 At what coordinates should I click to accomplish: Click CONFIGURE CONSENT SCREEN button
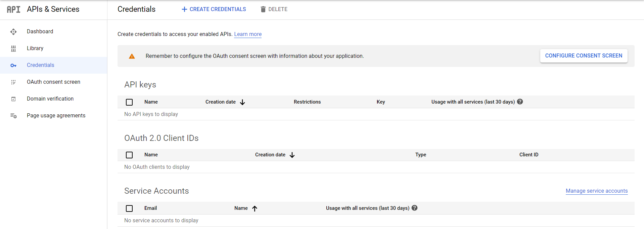click(x=584, y=56)
